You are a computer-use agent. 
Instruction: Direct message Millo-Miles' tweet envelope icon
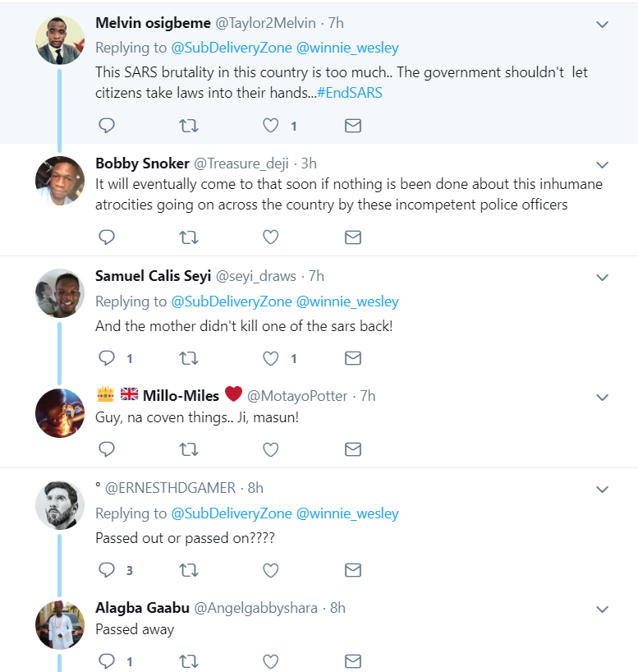pos(352,449)
